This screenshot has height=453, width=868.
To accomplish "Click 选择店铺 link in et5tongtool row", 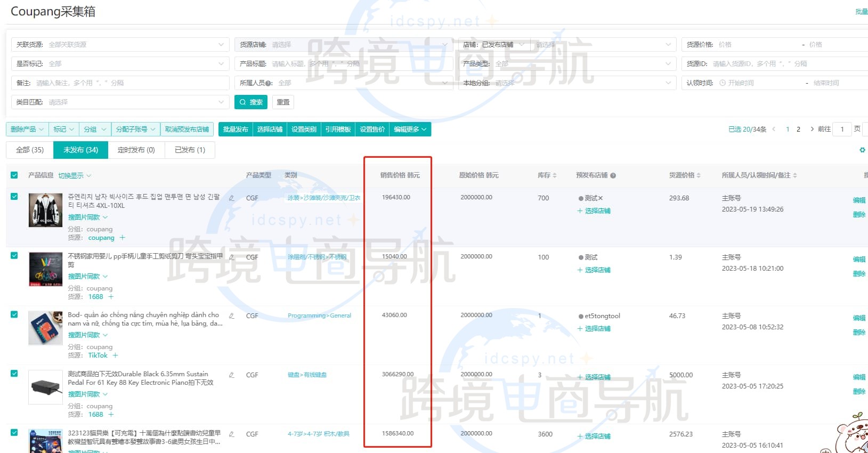I will pyautogui.click(x=594, y=329).
